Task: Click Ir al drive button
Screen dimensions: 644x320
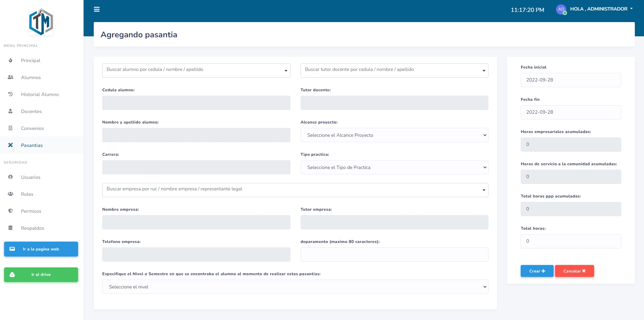Action: tap(41, 275)
